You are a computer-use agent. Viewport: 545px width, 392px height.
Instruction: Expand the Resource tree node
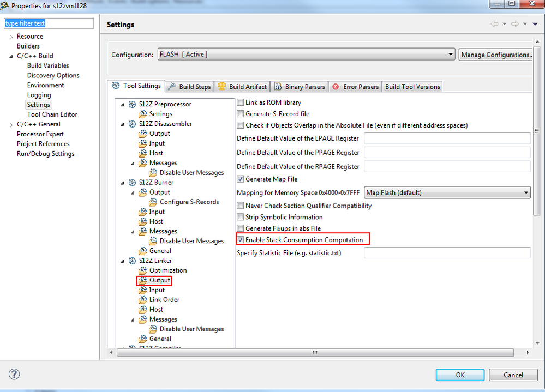click(11, 37)
